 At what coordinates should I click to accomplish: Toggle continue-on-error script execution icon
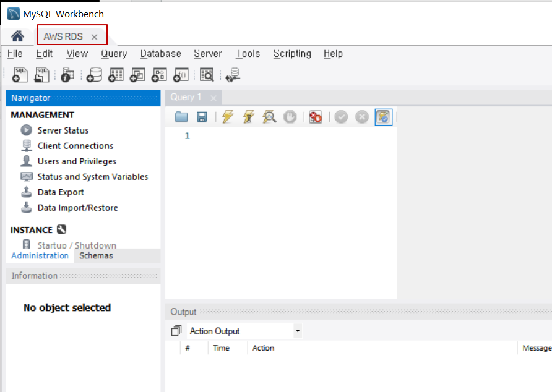[x=316, y=116]
